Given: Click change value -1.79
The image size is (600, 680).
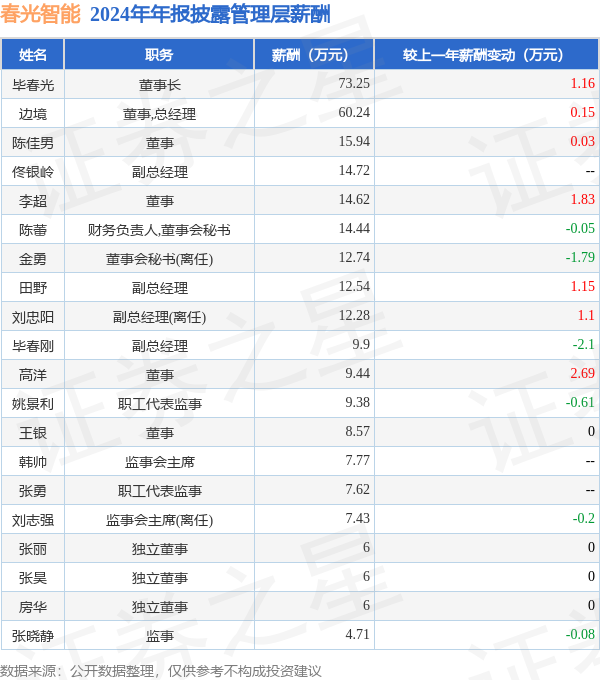Looking at the screenshot, I should (580, 258).
